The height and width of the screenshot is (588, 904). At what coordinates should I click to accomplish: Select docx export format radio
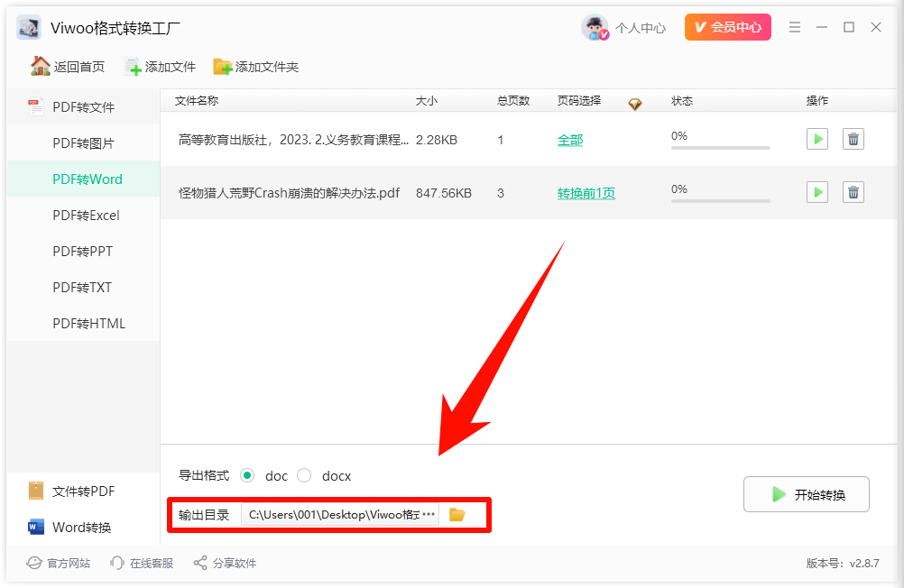(x=304, y=475)
